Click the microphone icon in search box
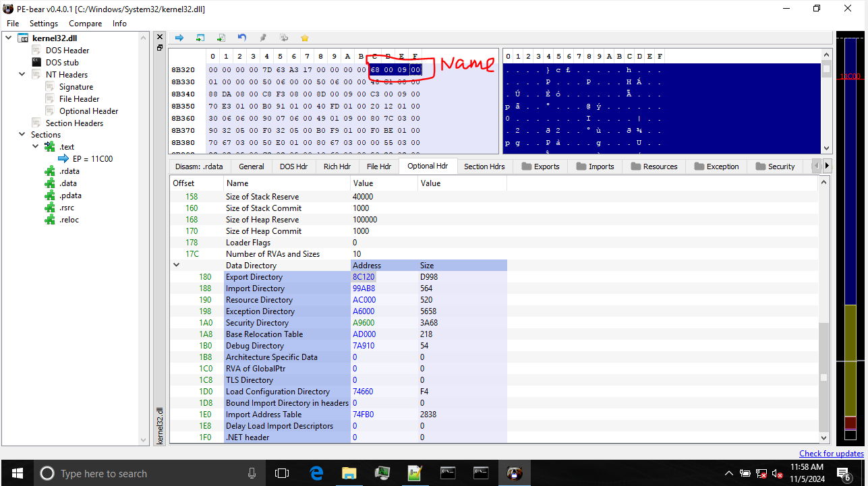 coord(252,473)
